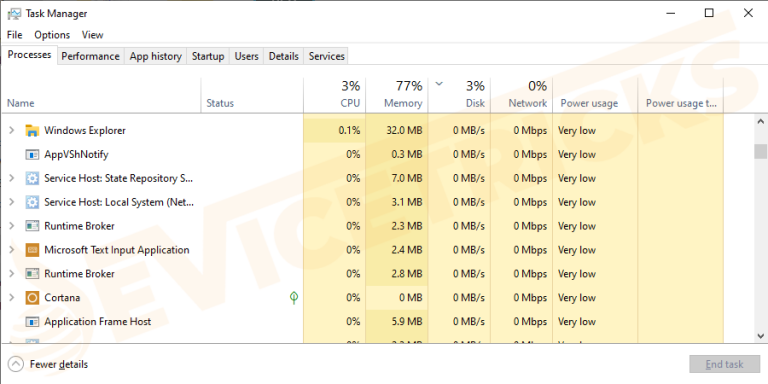
Task: Click the Cortana orange circle icon
Action: (32, 298)
